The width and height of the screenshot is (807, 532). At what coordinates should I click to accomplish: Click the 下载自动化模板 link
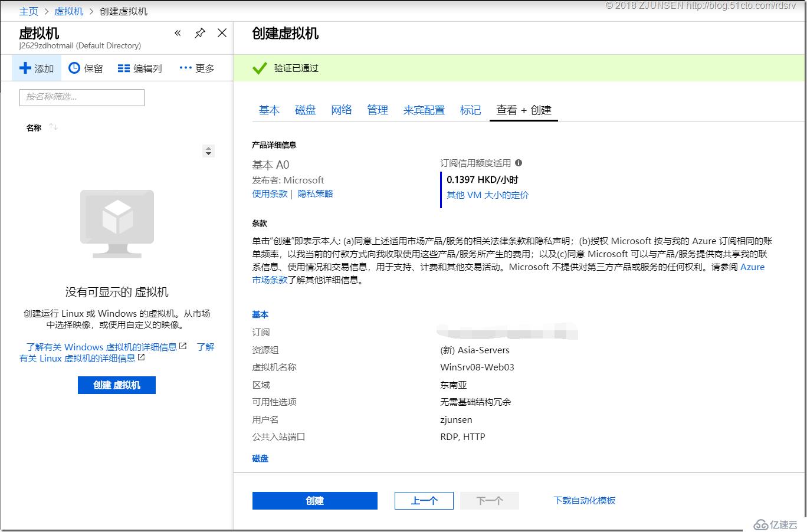coord(585,500)
